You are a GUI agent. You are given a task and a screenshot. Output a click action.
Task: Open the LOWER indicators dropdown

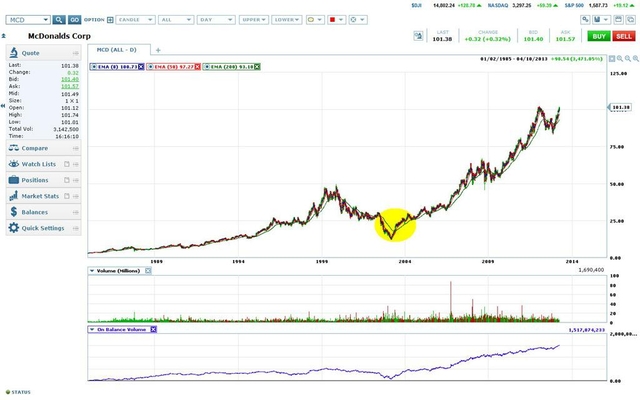pyautogui.click(x=287, y=20)
